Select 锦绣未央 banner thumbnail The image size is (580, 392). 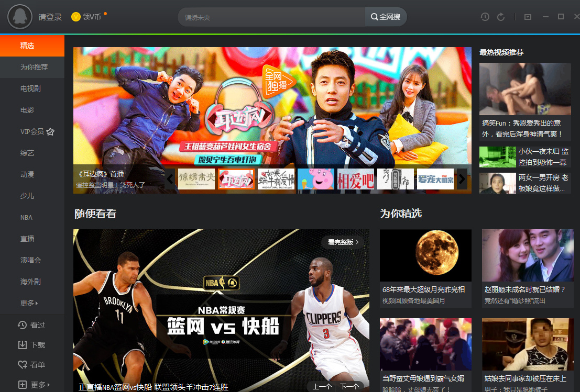196,179
